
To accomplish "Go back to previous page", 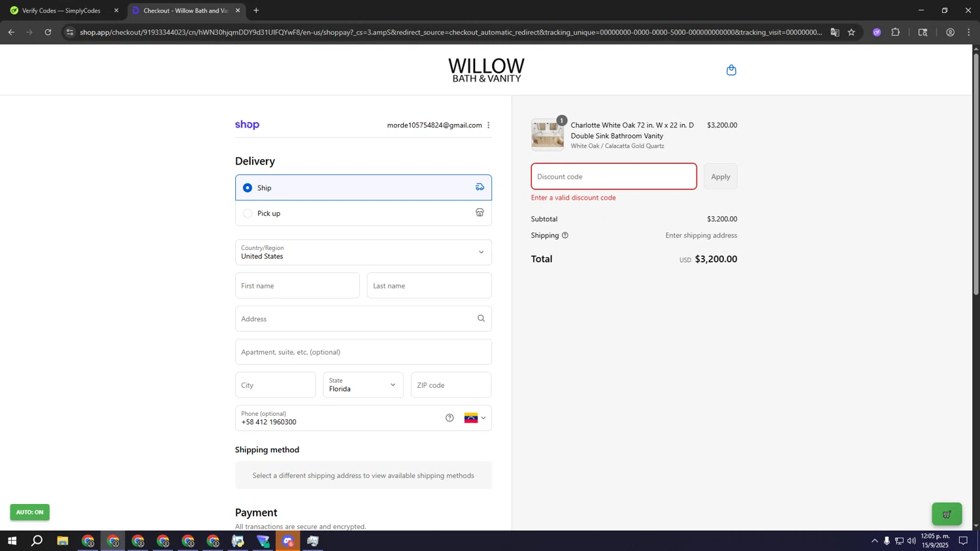I will pos(11,32).
